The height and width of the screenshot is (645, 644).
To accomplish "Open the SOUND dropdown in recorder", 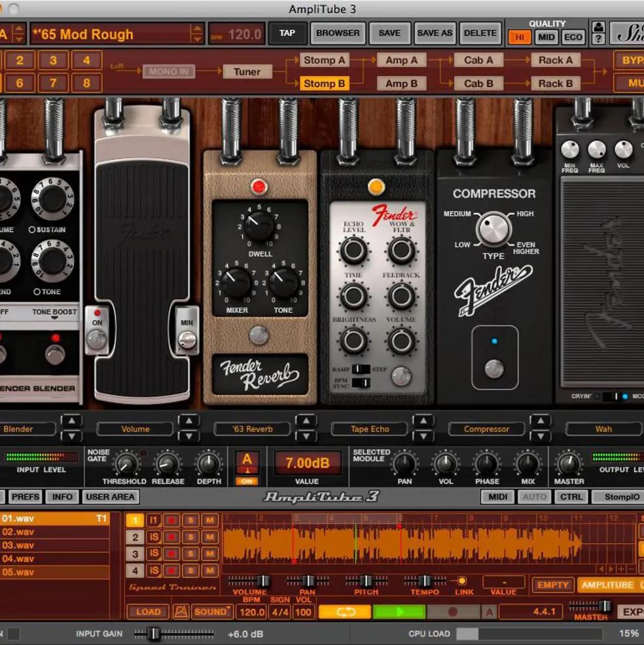I will (x=212, y=612).
